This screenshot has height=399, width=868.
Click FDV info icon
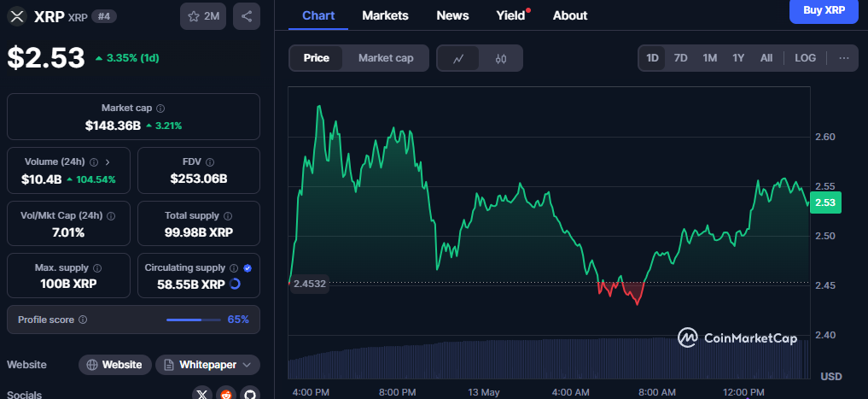pos(210,162)
